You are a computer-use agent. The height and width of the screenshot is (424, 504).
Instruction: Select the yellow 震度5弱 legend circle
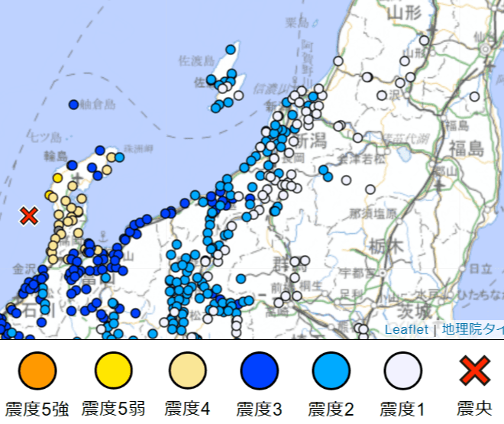click(x=114, y=371)
